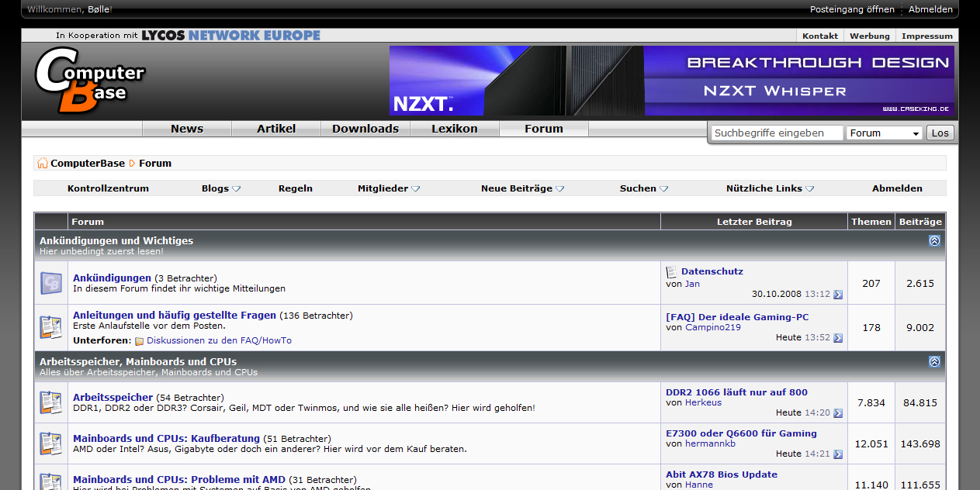
Task: Click the Anleitungen und häufig gestellte Fragen forum icon
Action: coord(51,327)
